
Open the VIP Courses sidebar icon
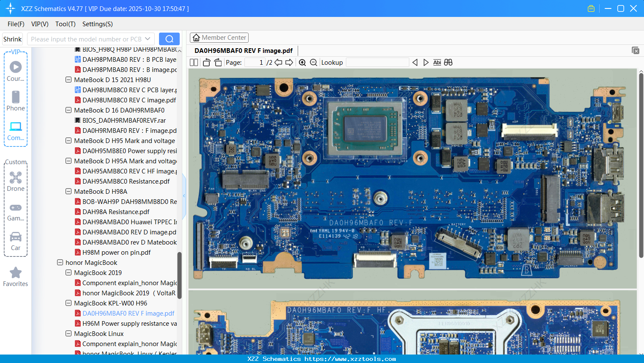[x=16, y=71]
